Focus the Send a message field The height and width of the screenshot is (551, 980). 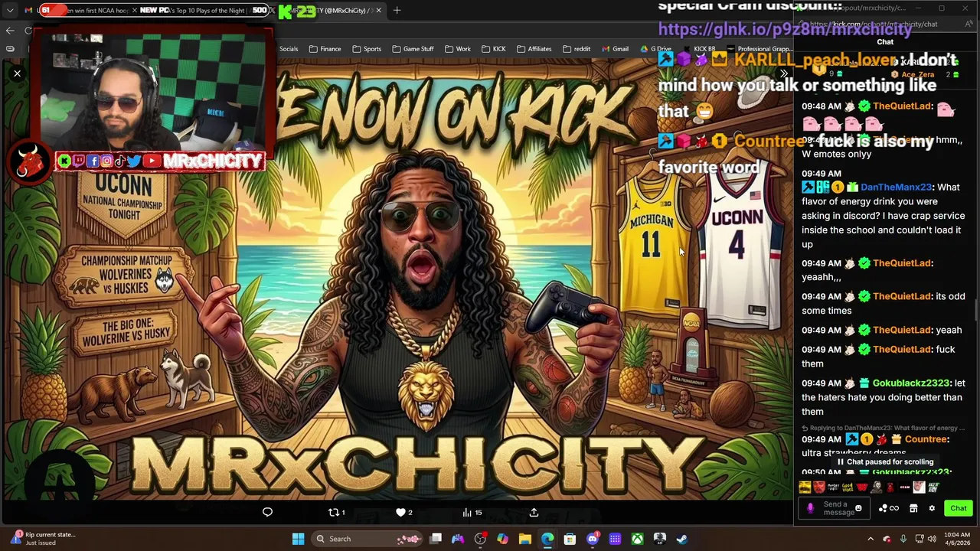tap(835, 508)
